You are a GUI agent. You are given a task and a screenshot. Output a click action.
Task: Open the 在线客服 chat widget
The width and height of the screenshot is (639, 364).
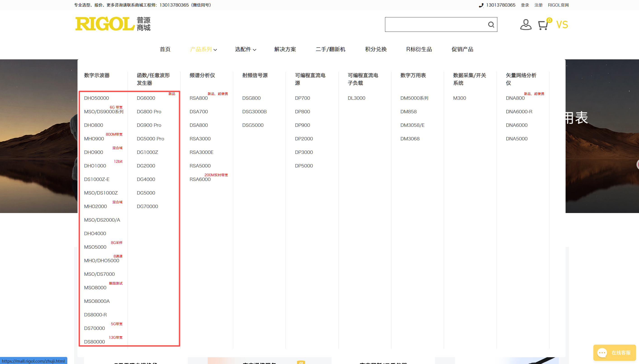614,352
